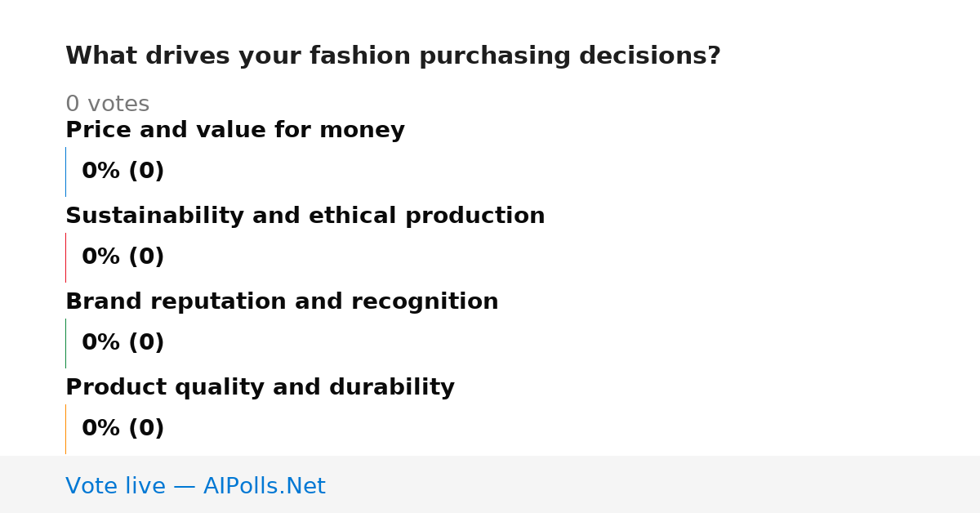Choose the Product quality and durability option
The height and width of the screenshot is (513, 980).
click(260, 388)
